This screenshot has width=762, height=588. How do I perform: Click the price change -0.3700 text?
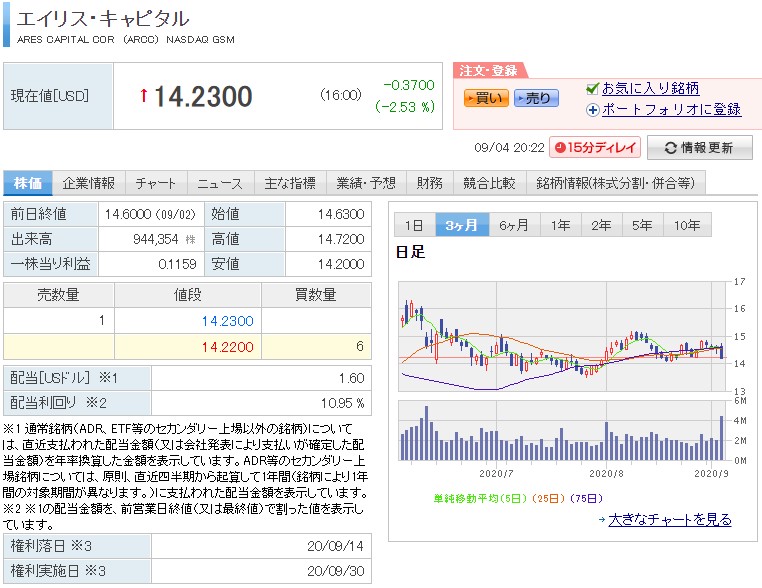pyautogui.click(x=409, y=85)
